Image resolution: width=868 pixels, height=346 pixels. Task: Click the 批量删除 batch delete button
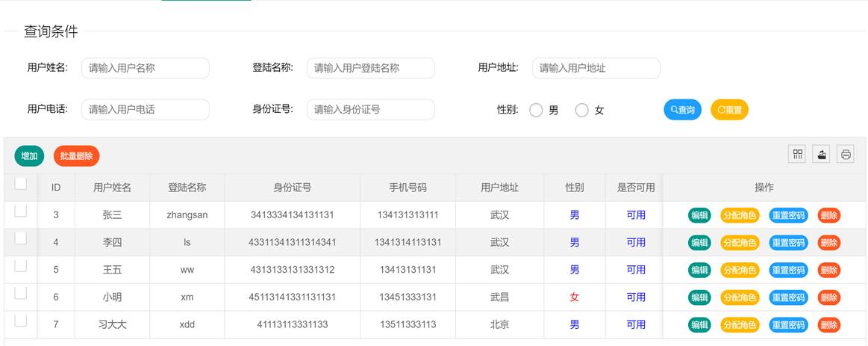click(76, 156)
